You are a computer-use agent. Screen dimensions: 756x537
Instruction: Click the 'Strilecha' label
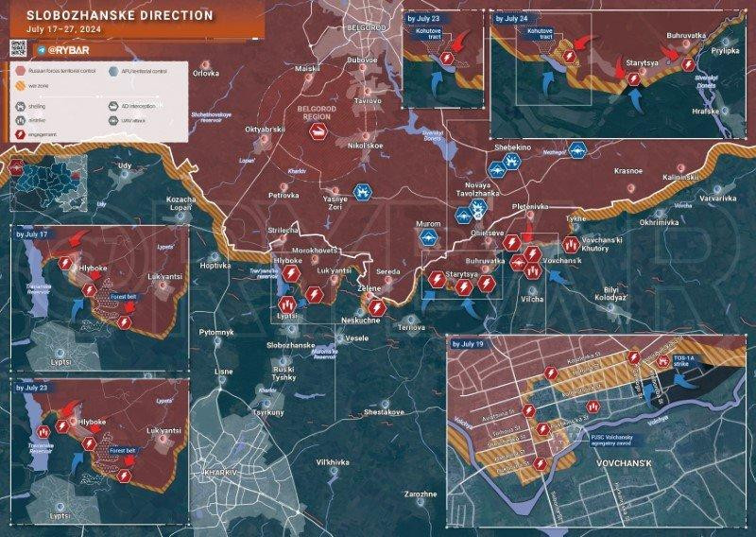[283, 231]
